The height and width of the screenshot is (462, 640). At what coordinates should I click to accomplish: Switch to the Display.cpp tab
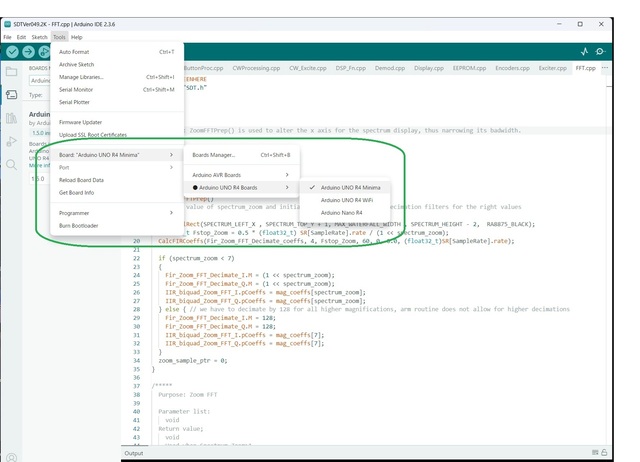(x=429, y=69)
